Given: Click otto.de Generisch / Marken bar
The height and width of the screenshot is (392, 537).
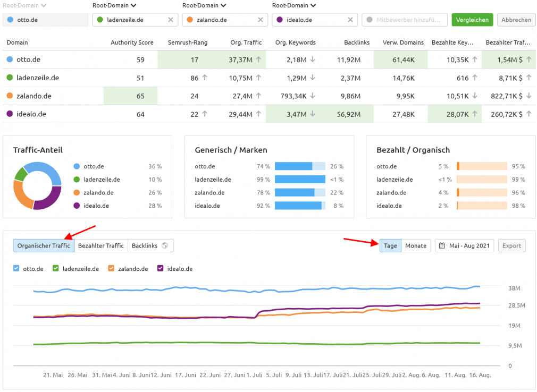Looking at the screenshot, I should pyautogui.click(x=300, y=166).
